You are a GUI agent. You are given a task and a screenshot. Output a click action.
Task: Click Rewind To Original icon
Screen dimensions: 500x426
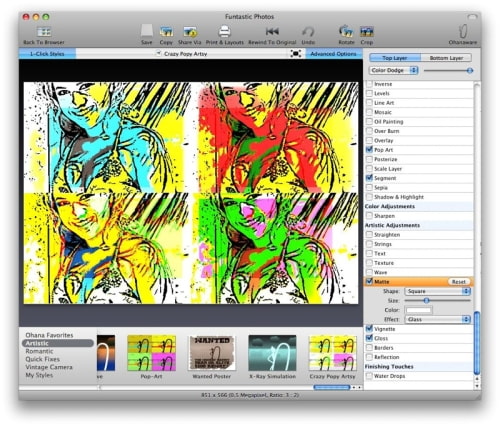(x=272, y=32)
